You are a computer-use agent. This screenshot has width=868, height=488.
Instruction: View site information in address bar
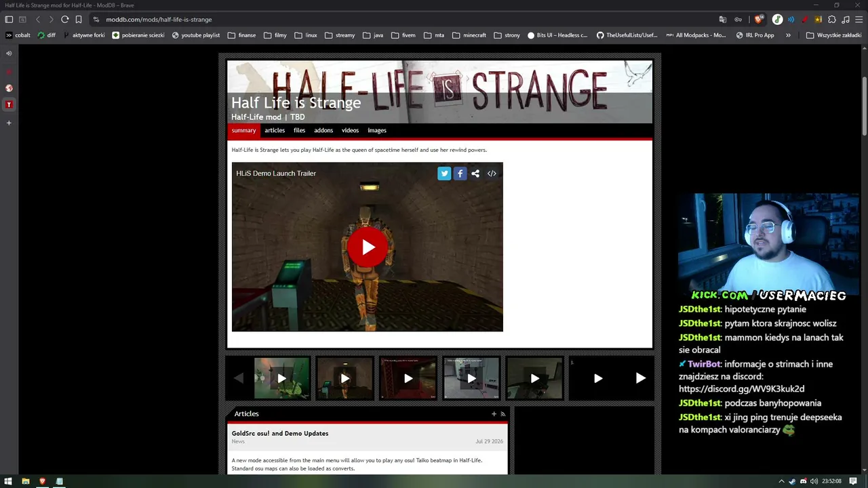(96, 20)
